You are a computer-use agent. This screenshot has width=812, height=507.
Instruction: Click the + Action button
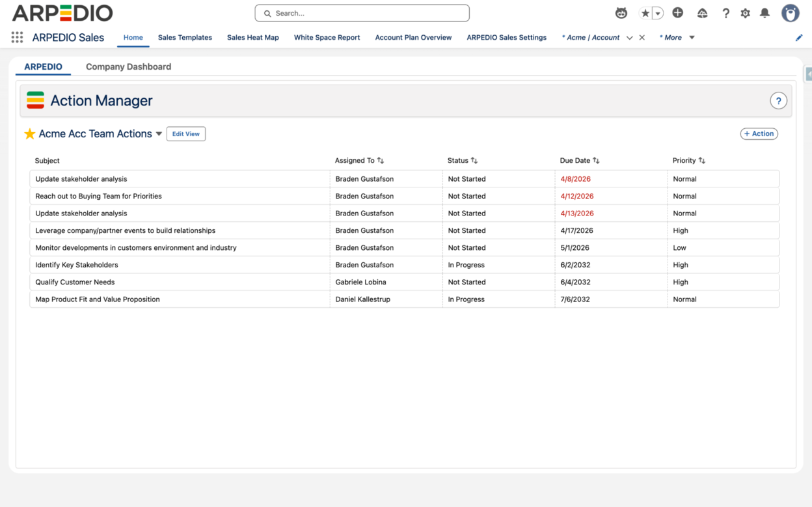(759, 133)
